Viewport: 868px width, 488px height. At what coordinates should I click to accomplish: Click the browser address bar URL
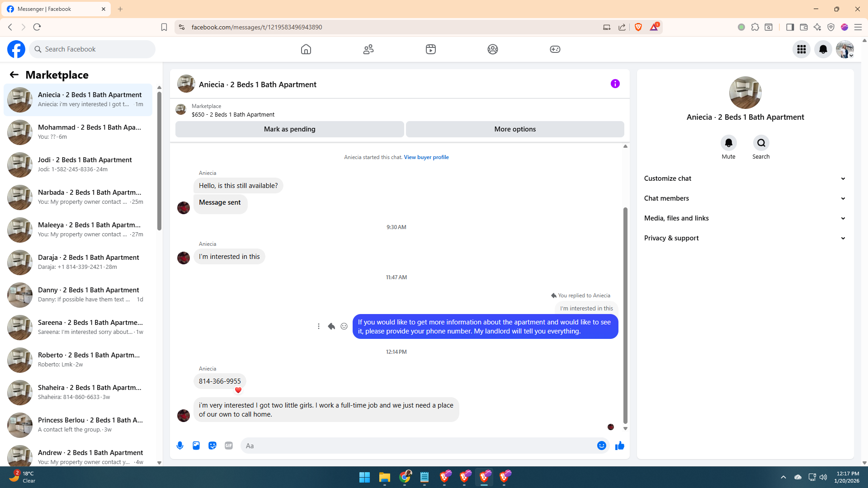point(257,27)
